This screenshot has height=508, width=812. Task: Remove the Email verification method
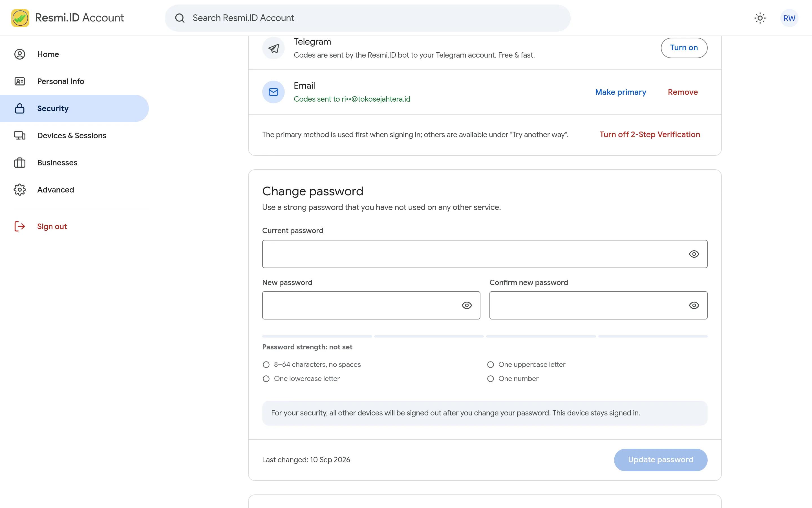click(683, 92)
